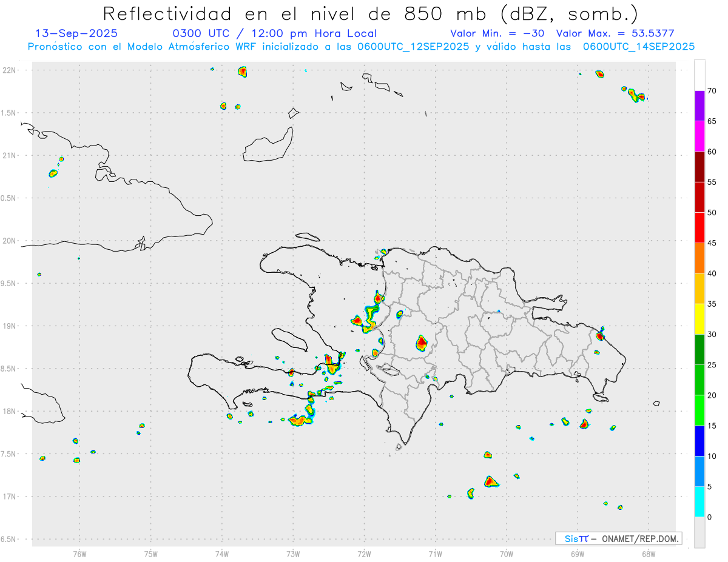Click the "17N" latitude label
This screenshot has height=562, width=728.
[x=10, y=497]
